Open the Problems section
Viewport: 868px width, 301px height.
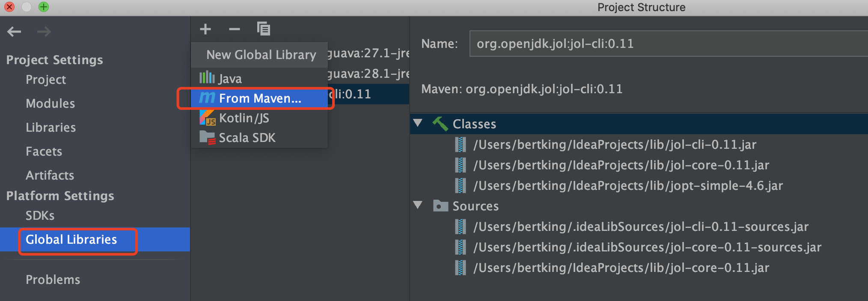tap(53, 280)
